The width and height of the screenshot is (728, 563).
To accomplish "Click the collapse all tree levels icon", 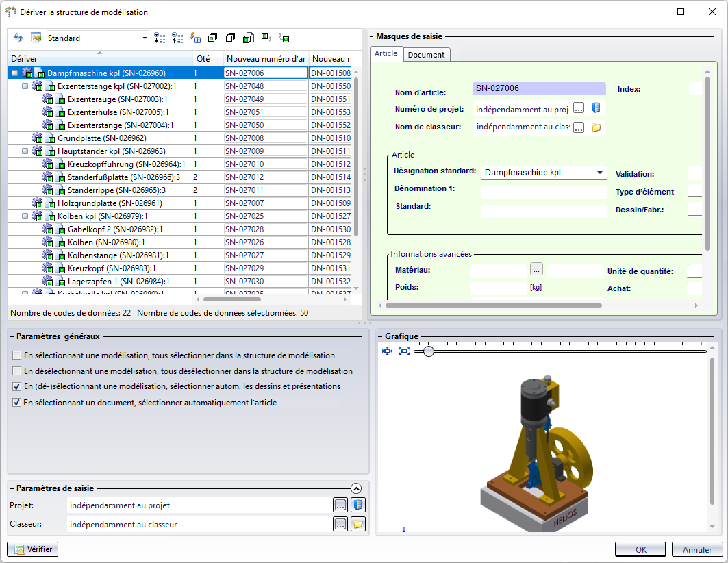I will 177,38.
